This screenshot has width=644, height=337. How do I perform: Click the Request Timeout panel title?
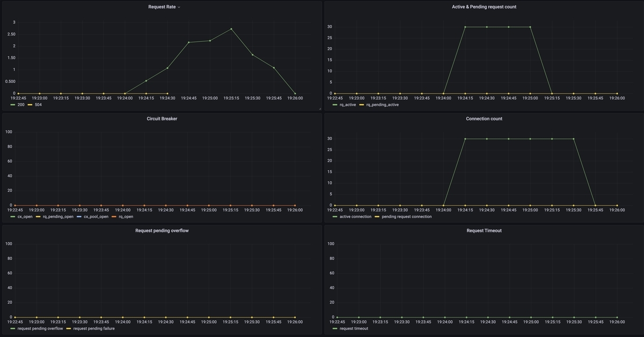point(484,231)
